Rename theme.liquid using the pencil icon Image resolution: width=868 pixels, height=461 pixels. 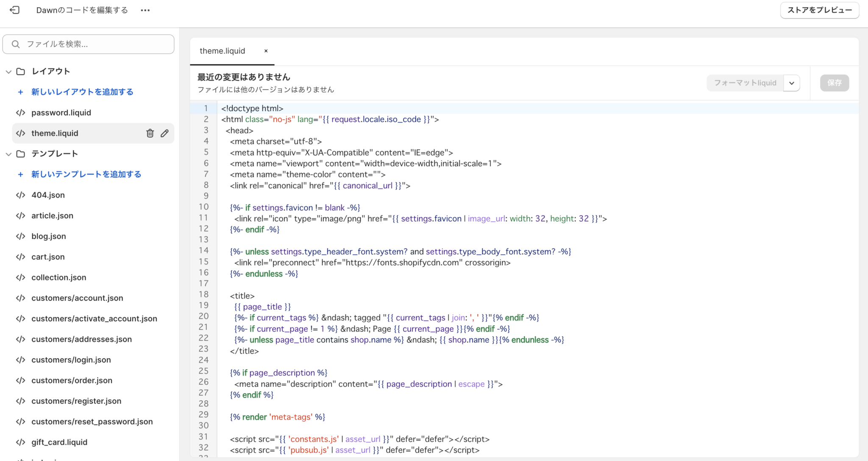click(x=165, y=133)
